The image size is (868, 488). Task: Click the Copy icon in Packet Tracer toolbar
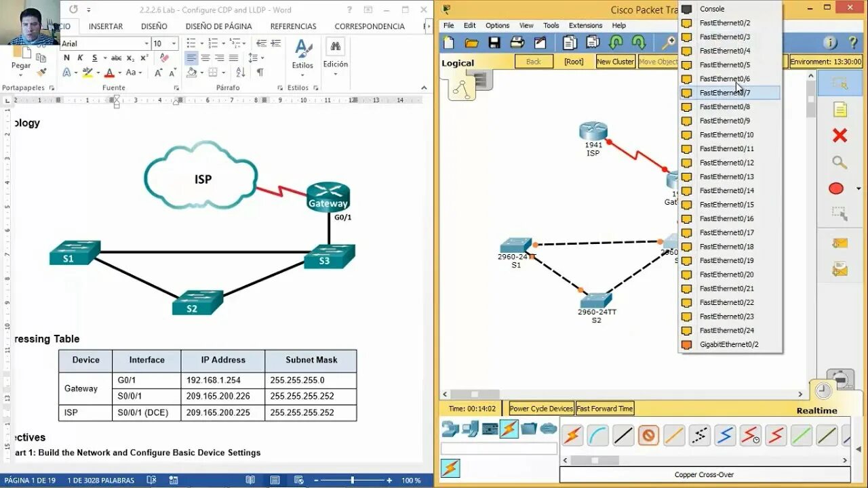pyautogui.click(x=570, y=43)
